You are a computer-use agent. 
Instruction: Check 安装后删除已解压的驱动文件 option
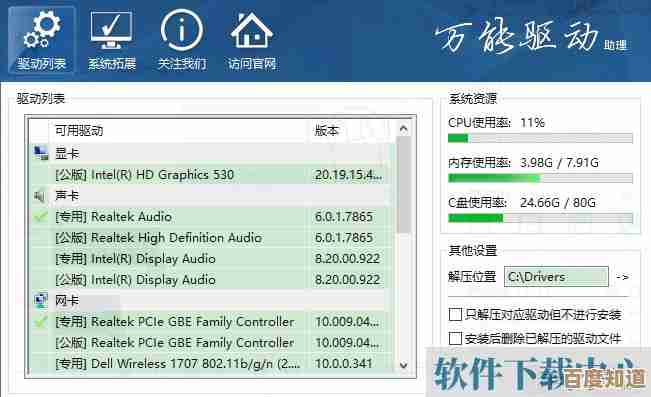(x=455, y=338)
